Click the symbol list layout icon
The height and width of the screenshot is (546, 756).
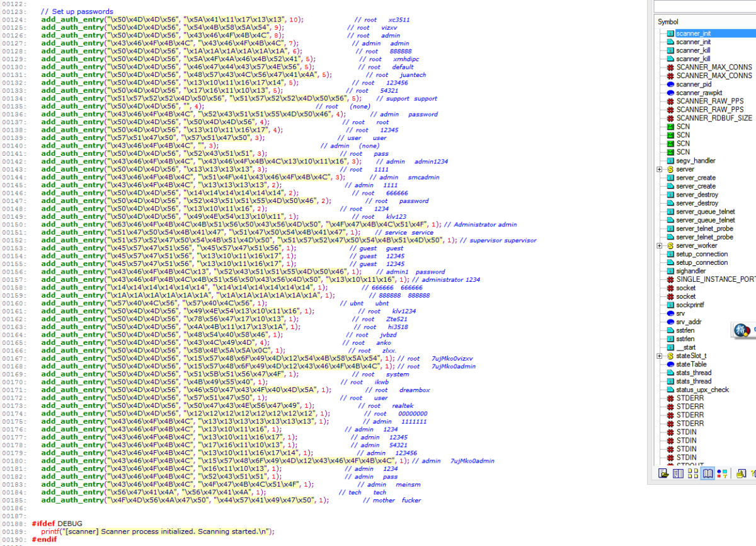click(x=678, y=473)
